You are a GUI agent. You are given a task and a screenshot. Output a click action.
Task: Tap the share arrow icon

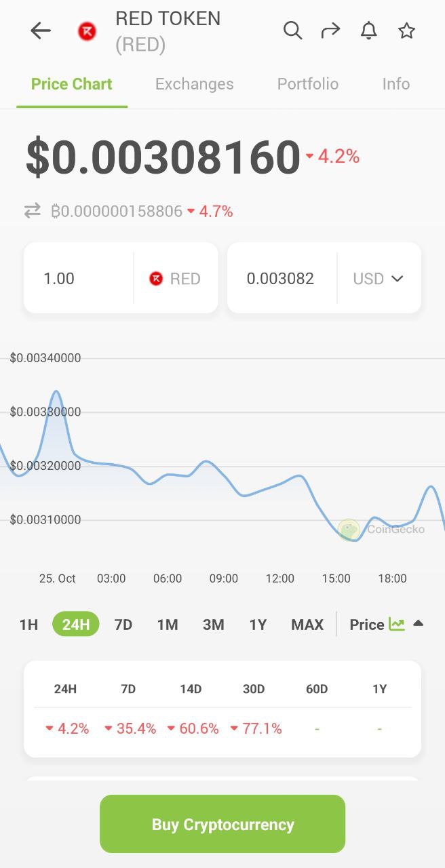tap(330, 31)
